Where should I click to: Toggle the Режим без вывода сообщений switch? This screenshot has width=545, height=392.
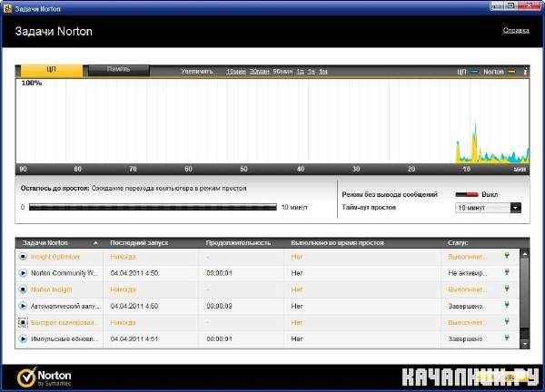(x=467, y=194)
